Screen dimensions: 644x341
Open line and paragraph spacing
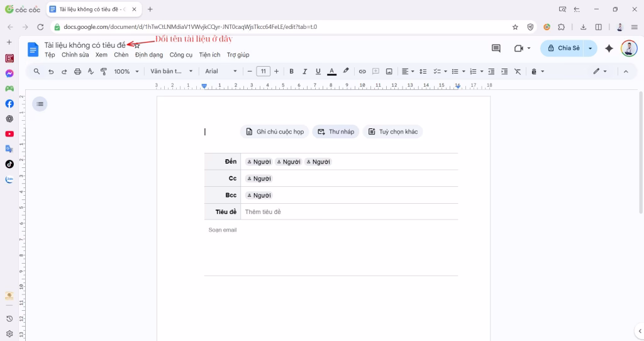(x=423, y=72)
